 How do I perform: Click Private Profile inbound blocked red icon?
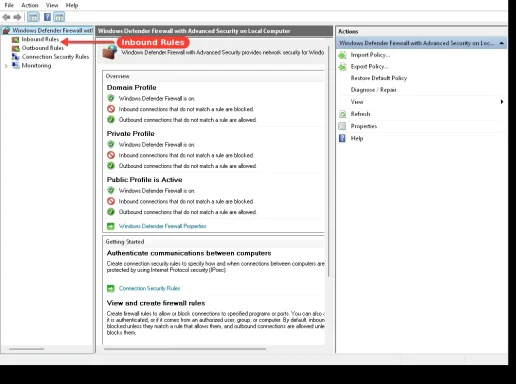111,155
